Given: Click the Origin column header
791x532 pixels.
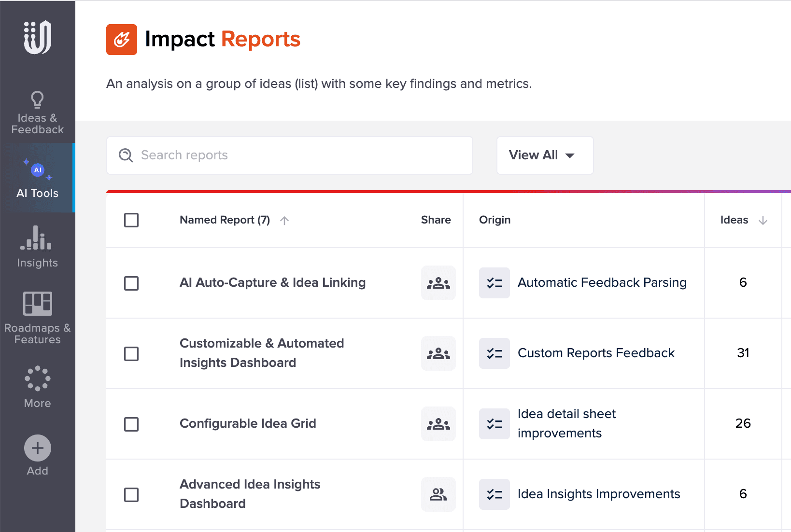Looking at the screenshot, I should click(494, 220).
